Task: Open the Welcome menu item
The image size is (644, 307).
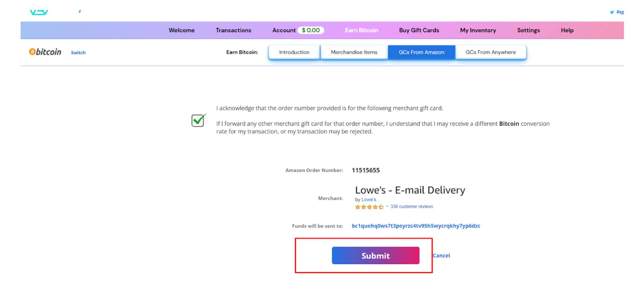Action: (181, 30)
